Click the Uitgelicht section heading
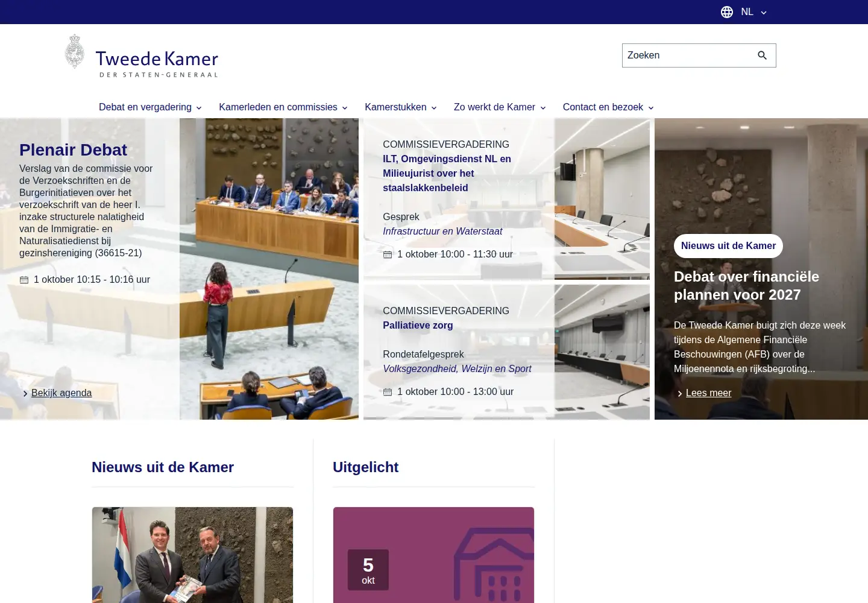The width and height of the screenshot is (868, 603). tap(365, 467)
